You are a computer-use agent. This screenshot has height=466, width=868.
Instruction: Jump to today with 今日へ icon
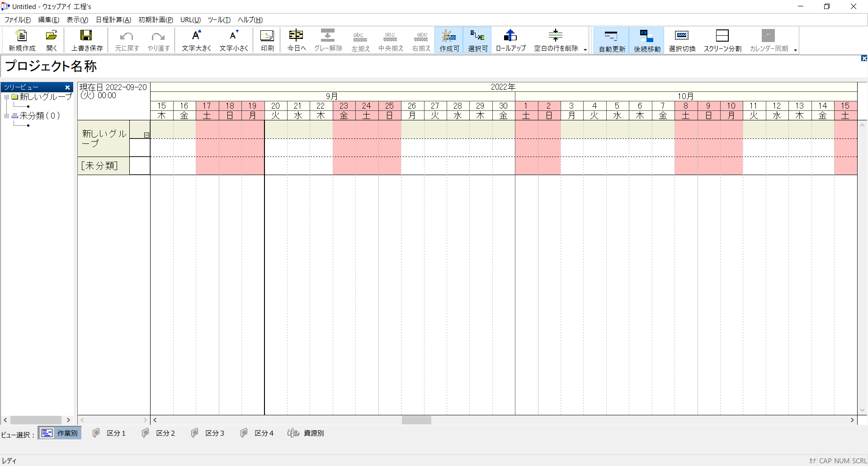pyautogui.click(x=297, y=40)
